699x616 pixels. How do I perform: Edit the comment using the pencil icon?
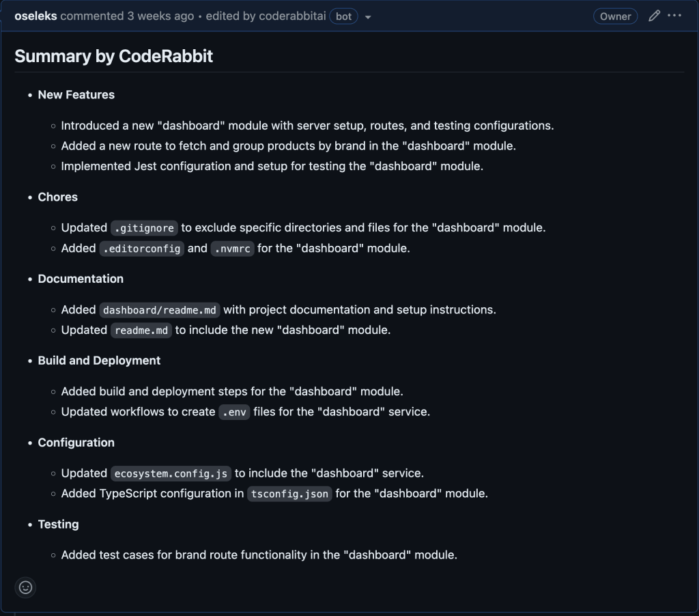tap(654, 16)
